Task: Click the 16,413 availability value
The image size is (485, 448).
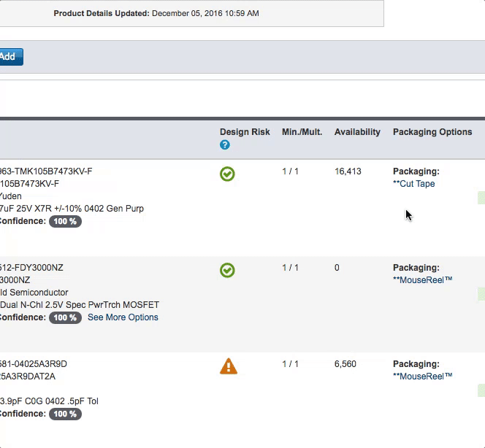Action: coord(348,171)
